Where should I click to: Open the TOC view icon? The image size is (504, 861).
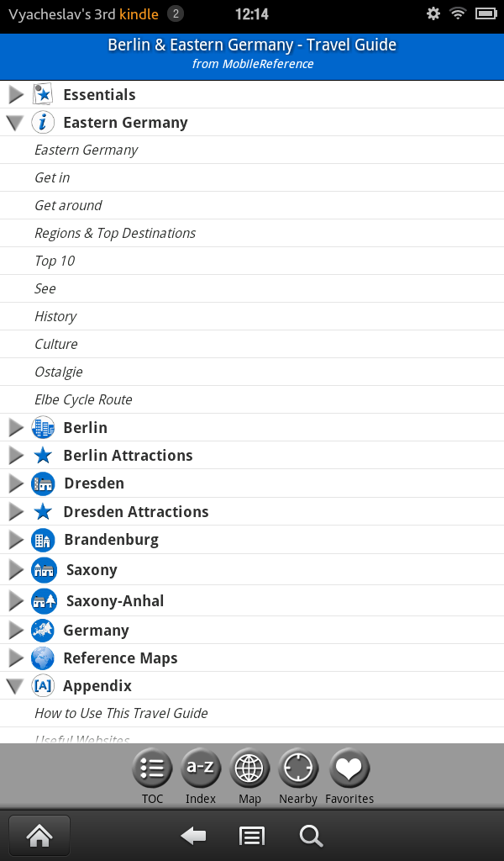[152, 769]
